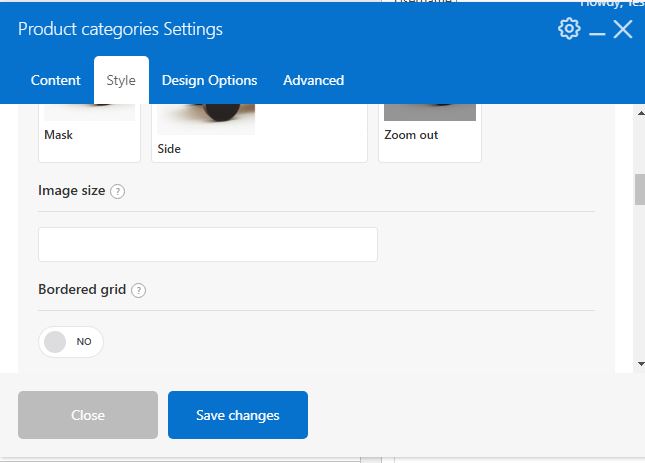Close the settings panel with X icon
Screen dimensions: 645x463
click(x=623, y=30)
